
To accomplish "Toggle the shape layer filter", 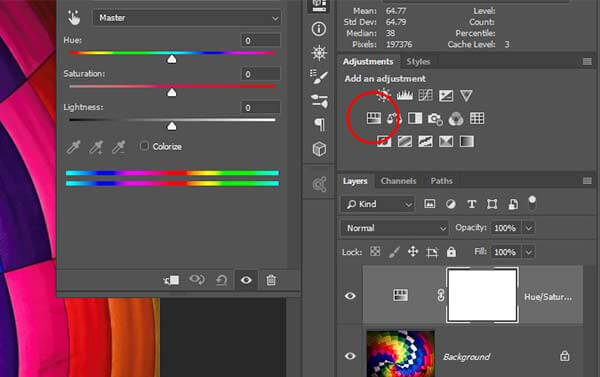I will (492, 204).
